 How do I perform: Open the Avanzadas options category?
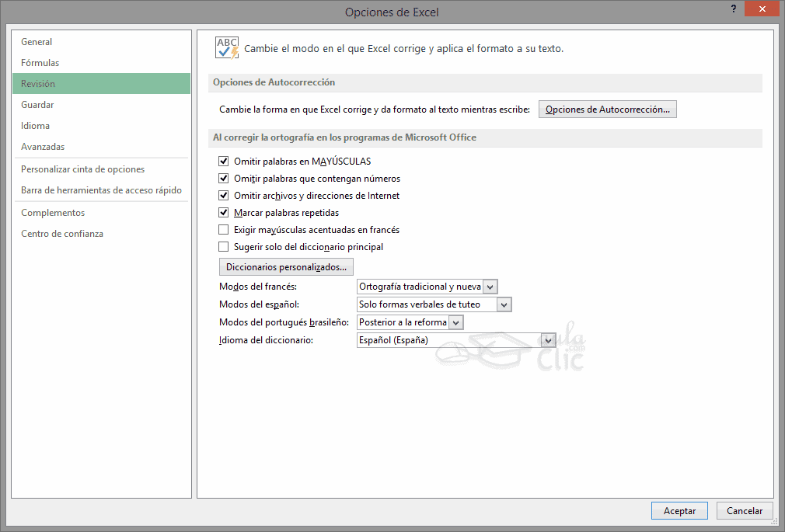click(x=43, y=147)
